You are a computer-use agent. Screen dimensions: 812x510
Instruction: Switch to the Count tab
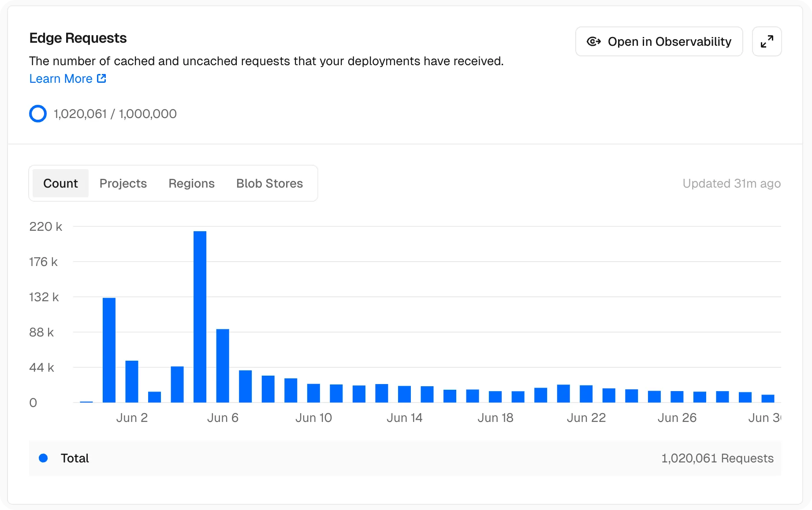(x=60, y=183)
